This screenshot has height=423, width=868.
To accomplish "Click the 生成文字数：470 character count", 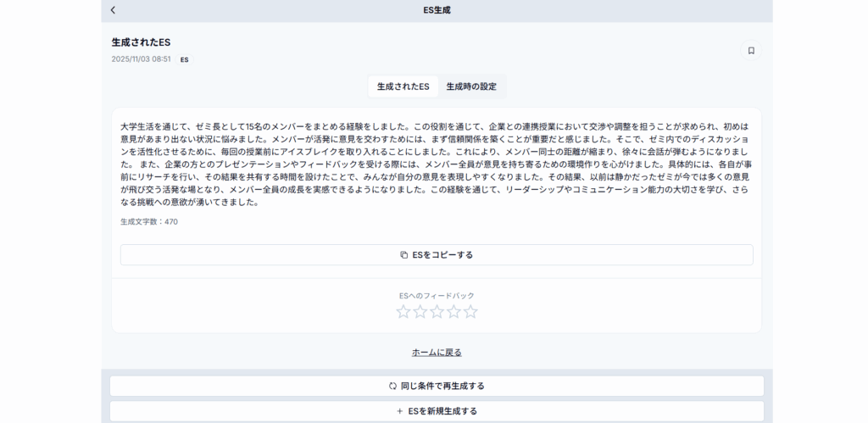I will point(149,221).
